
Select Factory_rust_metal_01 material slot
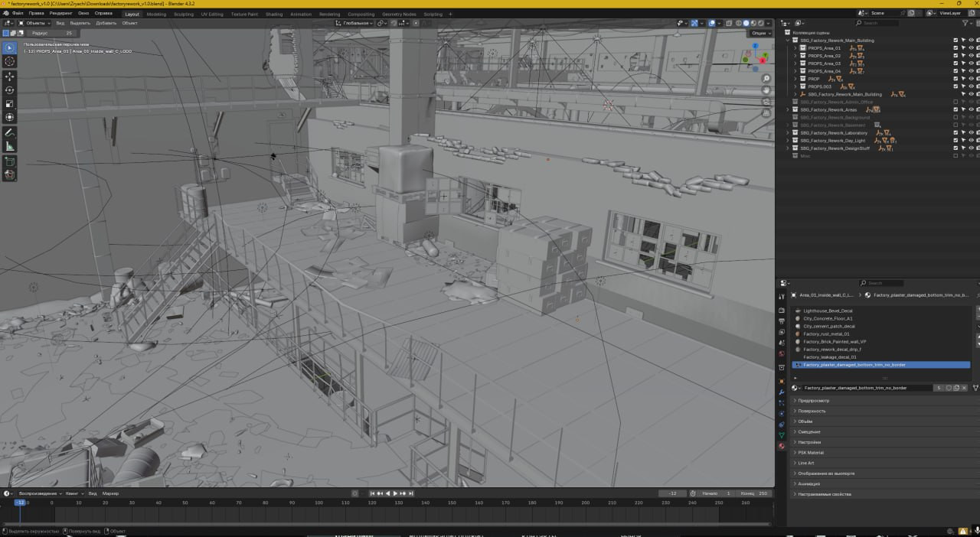pyautogui.click(x=826, y=334)
